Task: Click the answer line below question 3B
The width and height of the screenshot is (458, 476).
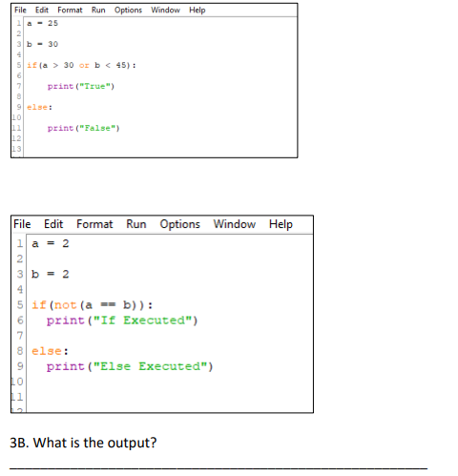Action: point(219,468)
